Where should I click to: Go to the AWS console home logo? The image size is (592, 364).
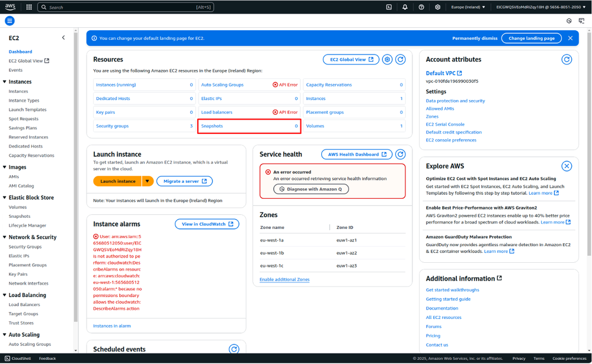[10, 7]
